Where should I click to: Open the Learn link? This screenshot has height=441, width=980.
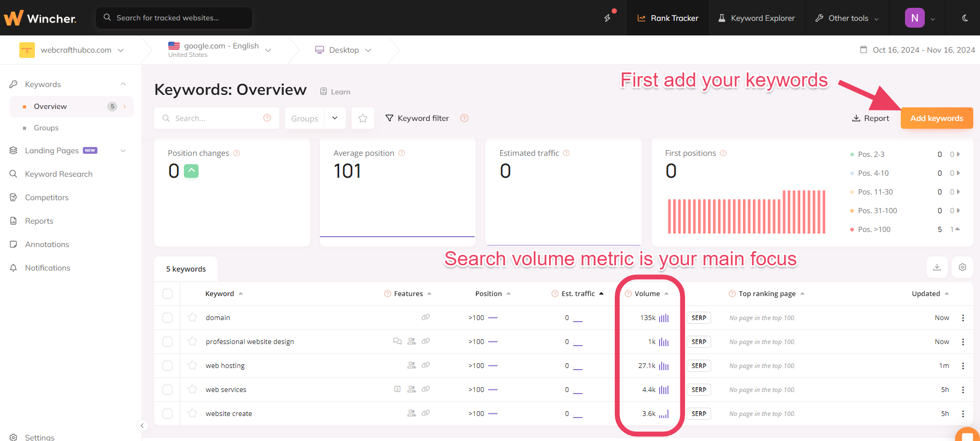click(335, 92)
